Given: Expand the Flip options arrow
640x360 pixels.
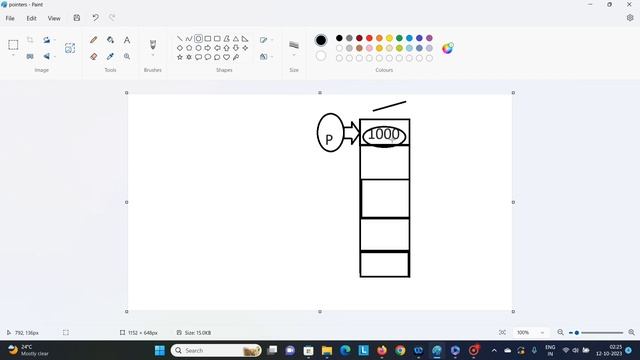Looking at the screenshot, I should click(x=55, y=56).
